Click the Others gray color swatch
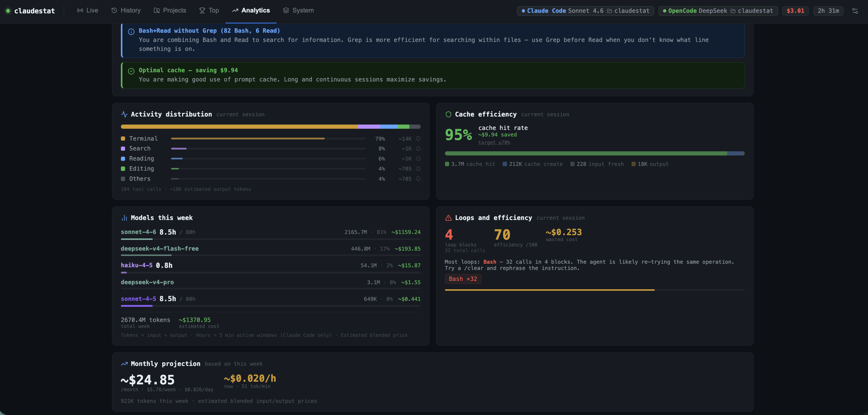The image size is (868, 415). (x=123, y=179)
